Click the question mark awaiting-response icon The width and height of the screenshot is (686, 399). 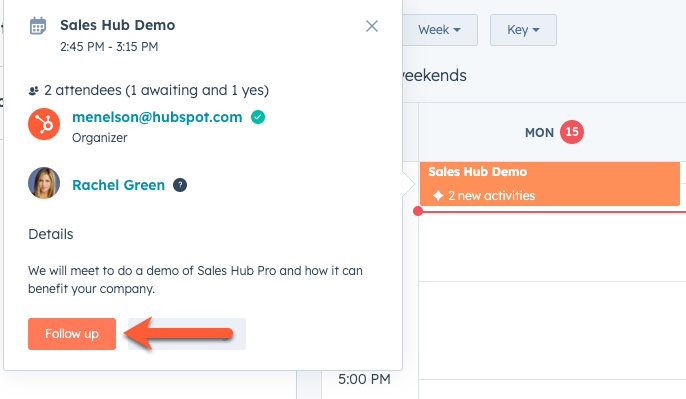[180, 185]
